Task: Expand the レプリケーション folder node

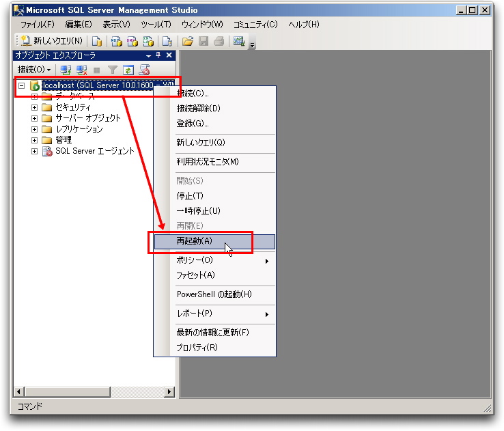Action: point(34,129)
